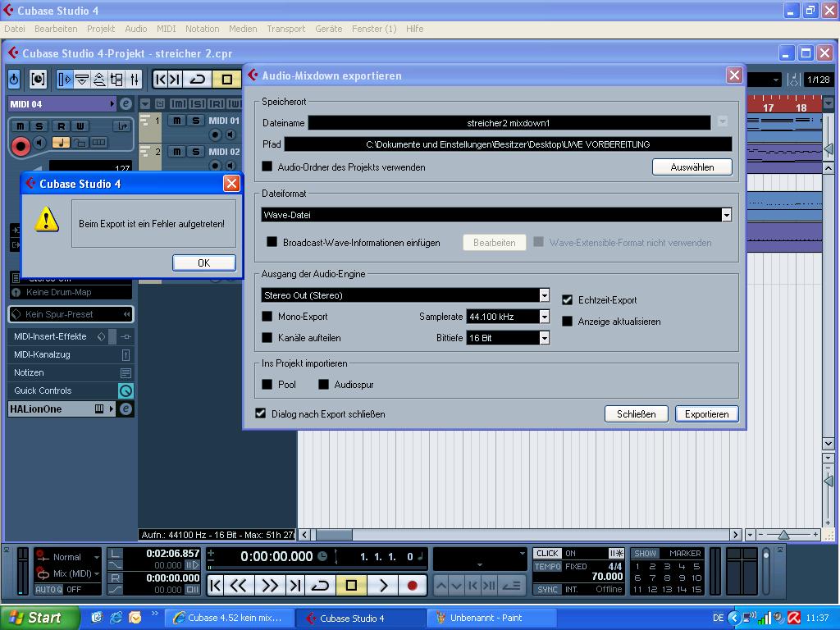Click red Record button in transport panel
Image resolution: width=840 pixels, height=630 pixels.
pyautogui.click(x=412, y=586)
